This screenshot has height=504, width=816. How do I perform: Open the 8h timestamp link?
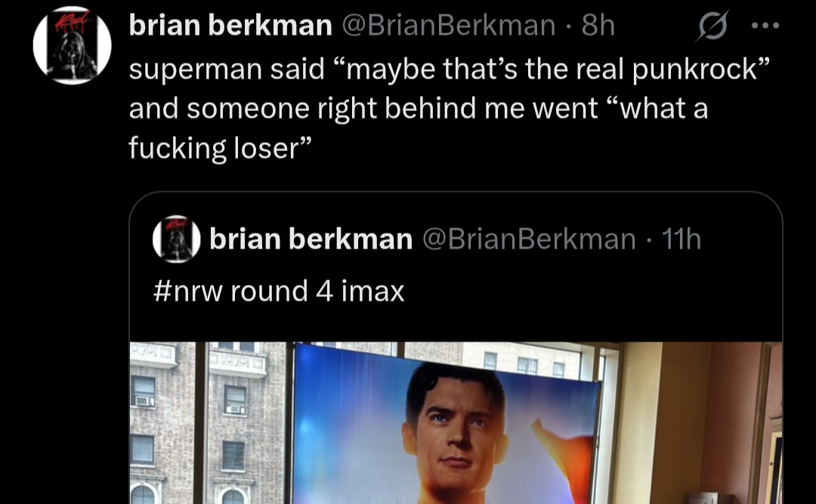[x=598, y=25]
